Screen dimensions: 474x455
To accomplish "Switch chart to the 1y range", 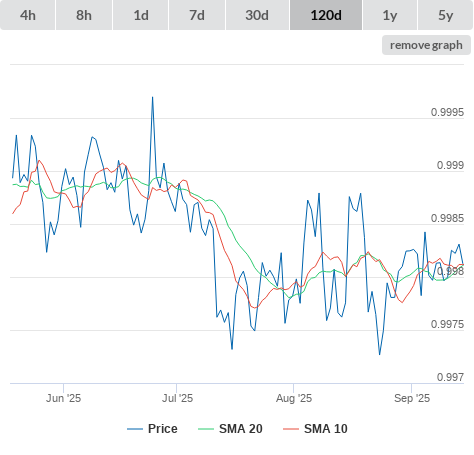I will tap(390, 15).
